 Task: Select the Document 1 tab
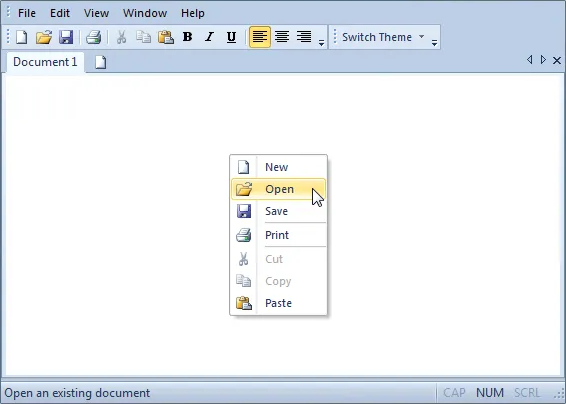point(45,62)
